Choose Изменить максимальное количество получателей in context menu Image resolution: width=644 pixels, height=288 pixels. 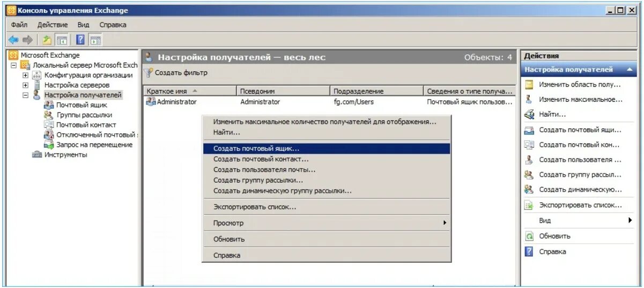(x=326, y=122)
